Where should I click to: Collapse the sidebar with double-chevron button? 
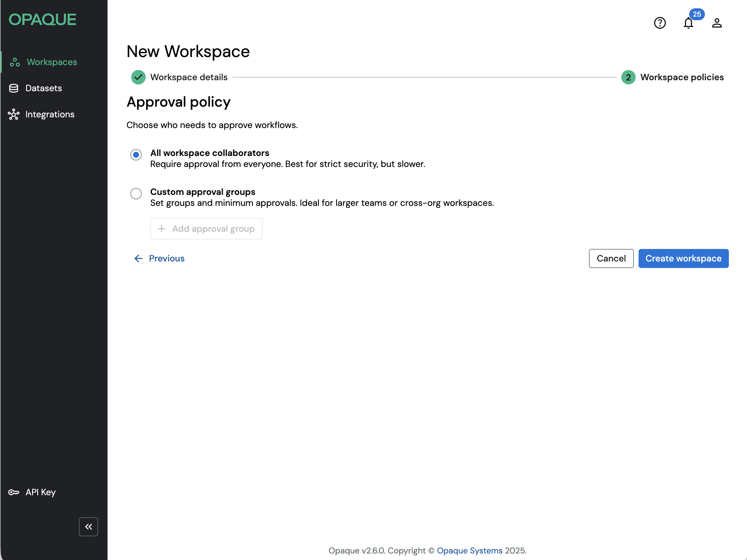click(89, 526)
